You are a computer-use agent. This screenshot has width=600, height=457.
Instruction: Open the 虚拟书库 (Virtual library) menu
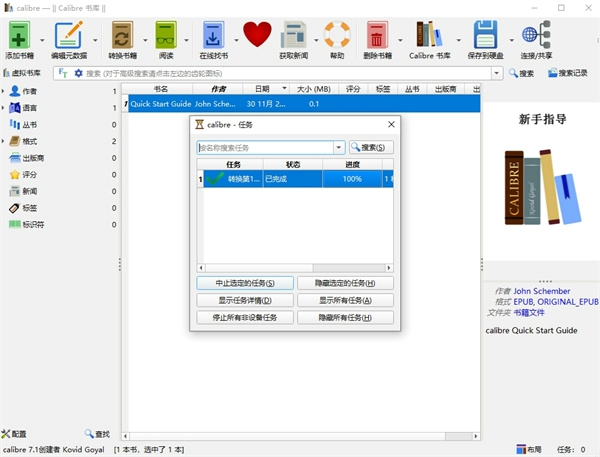(x=22, y=73)
